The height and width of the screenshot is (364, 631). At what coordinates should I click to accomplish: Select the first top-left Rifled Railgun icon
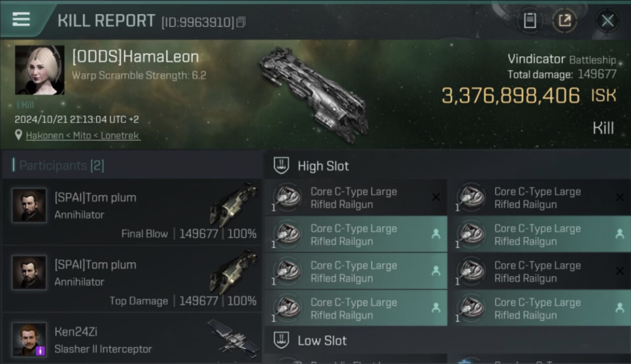[x=287, y=198]
